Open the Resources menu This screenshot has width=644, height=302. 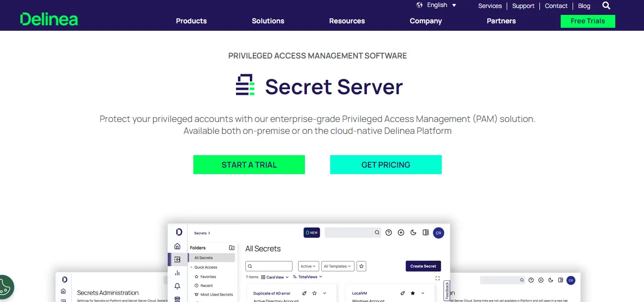[347, 21]
